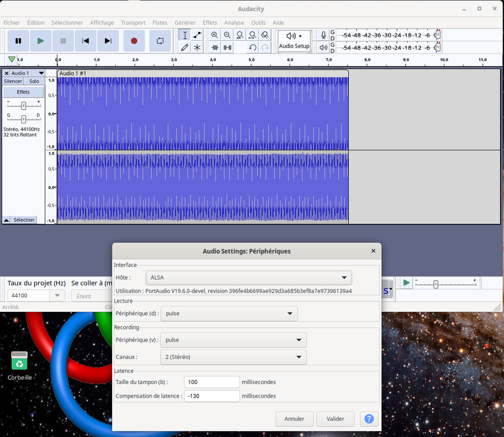The height and width of the screenshot is (437, 504).
Task: Open the Sélectionner menu
Action: (x=67, y=22)
